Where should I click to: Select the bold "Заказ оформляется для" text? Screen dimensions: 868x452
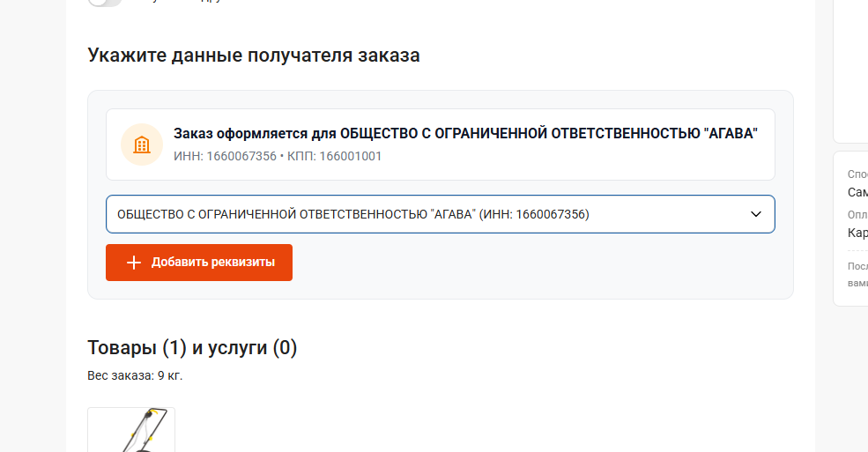[x=465, y=134]
